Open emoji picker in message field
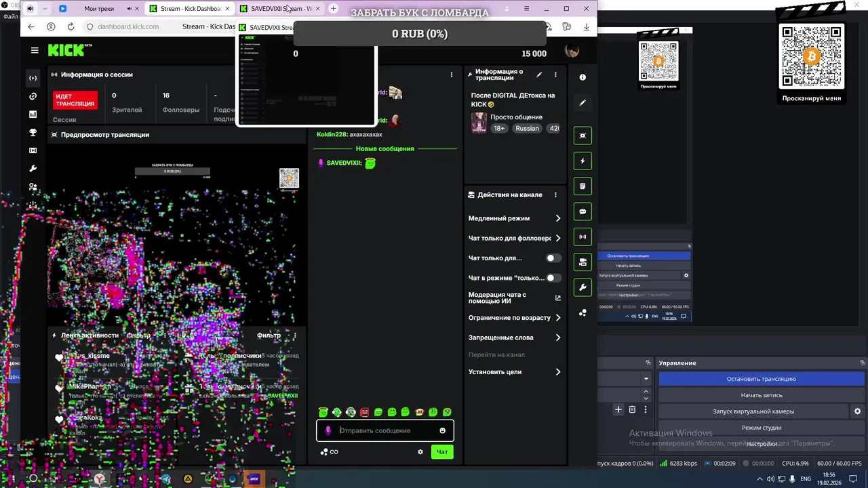Viewport: 868px width, 488px height. 443,430
